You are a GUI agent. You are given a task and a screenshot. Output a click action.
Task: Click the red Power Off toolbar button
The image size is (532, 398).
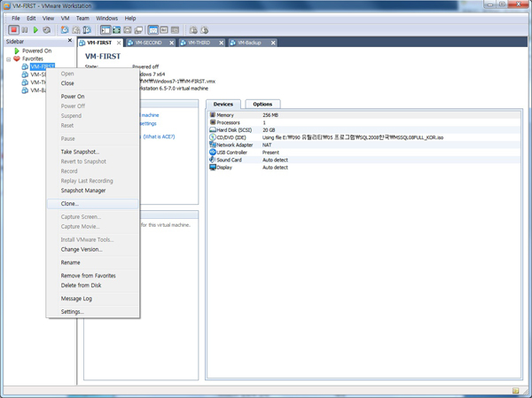(x=13, y=30)
